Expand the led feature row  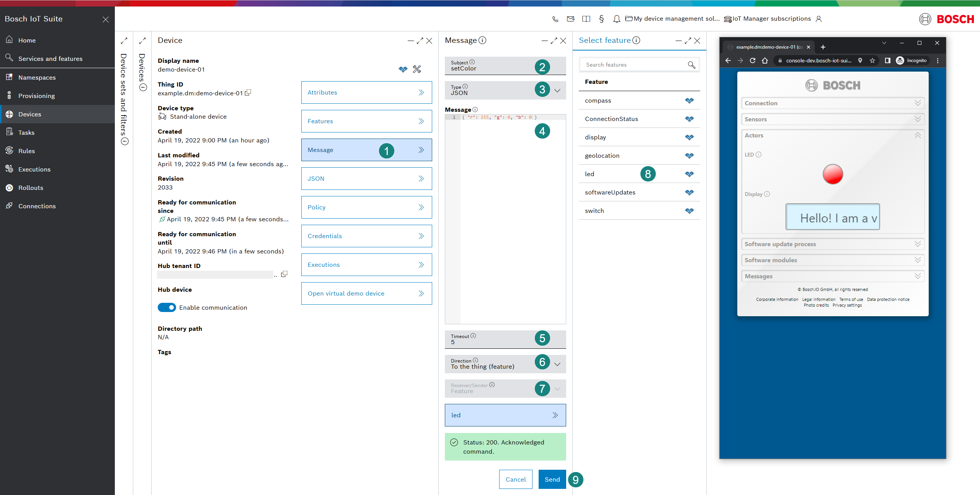690,174
